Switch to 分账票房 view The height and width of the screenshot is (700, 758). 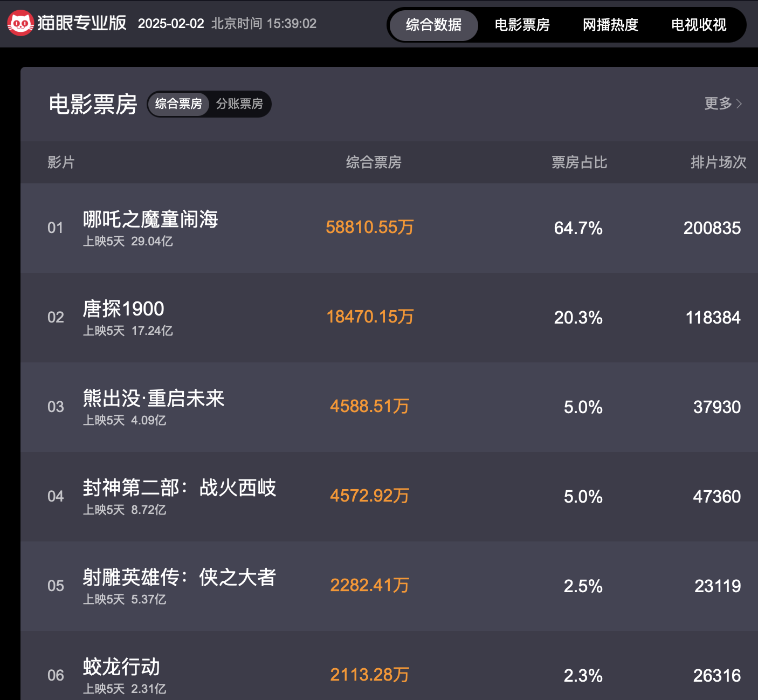(x=240, y=104)
